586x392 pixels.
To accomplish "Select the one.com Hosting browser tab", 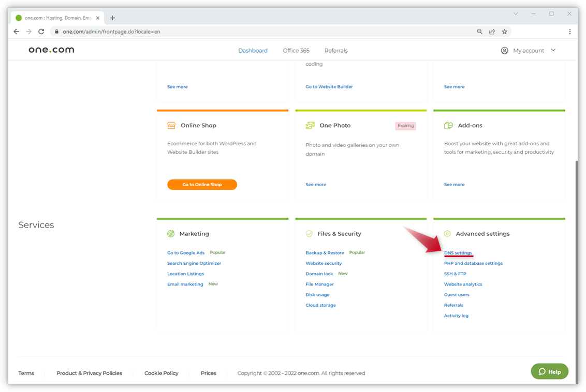I will point(58,18).
